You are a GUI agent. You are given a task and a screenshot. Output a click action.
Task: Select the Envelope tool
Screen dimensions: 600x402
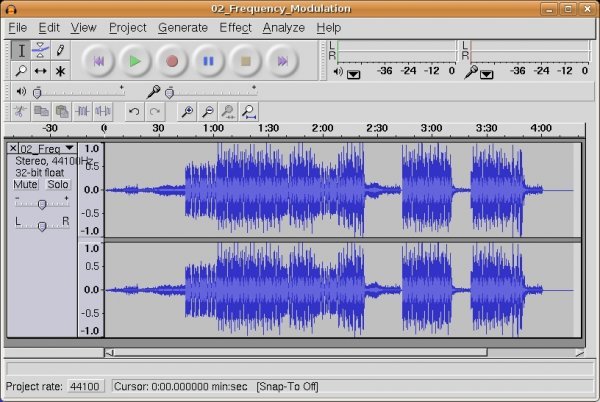[41, 50]
